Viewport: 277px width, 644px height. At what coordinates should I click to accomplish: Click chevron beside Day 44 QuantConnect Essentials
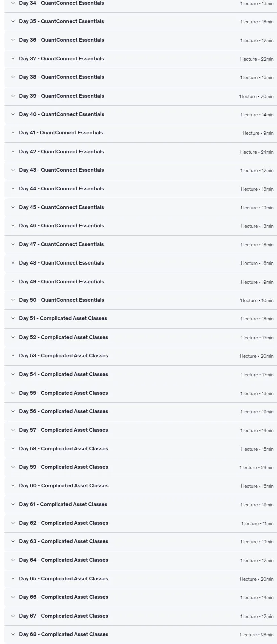pyautogui.click(x=13, y=189)
